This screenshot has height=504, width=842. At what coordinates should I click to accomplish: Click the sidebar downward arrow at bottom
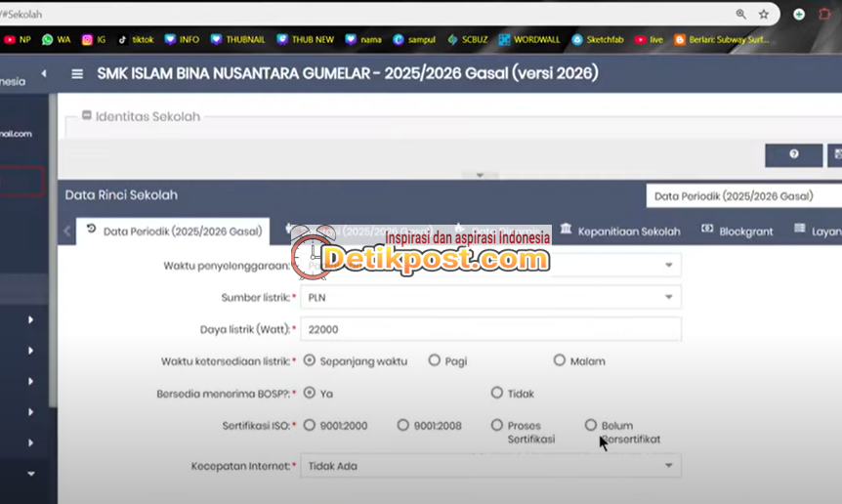(x=30, y=474)
